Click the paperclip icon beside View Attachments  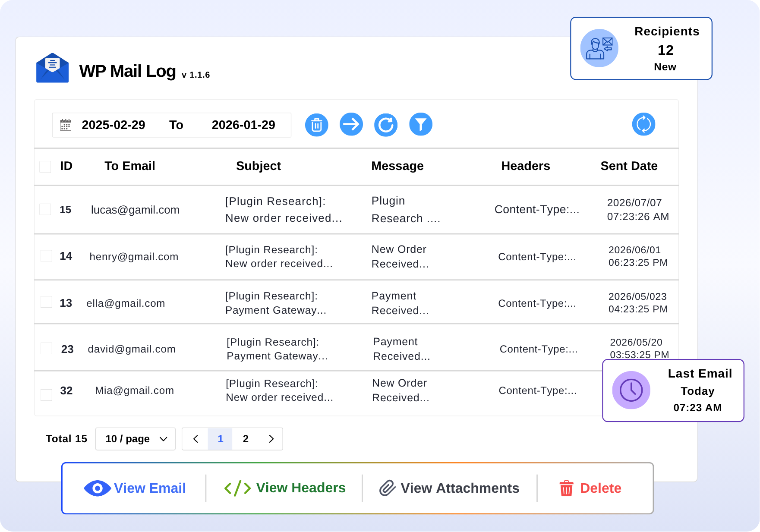click(x=388, y=488)
